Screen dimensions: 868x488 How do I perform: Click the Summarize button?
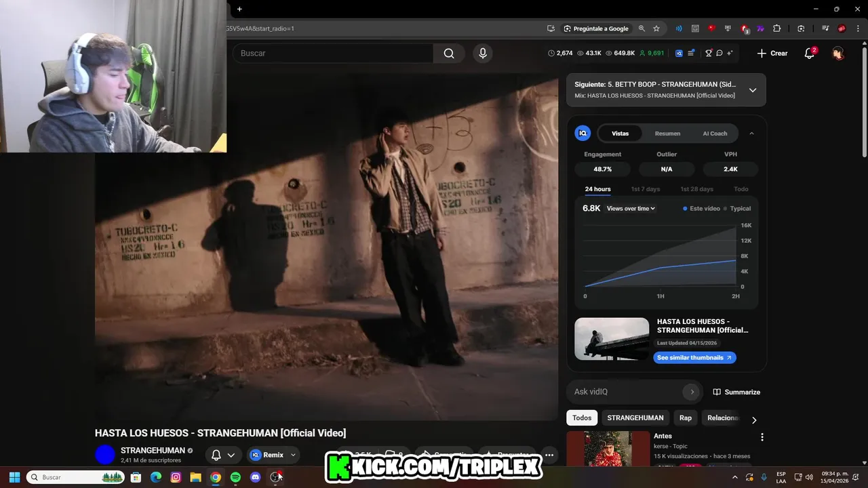coord(736,392)
